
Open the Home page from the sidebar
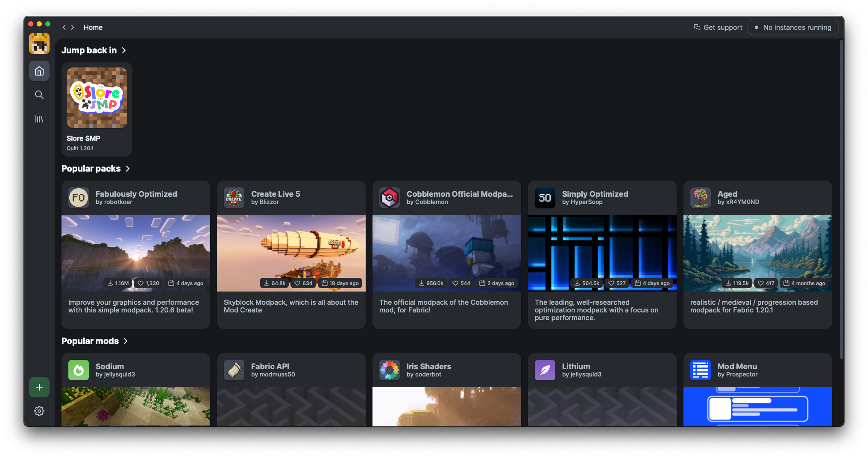coord(39,71)
